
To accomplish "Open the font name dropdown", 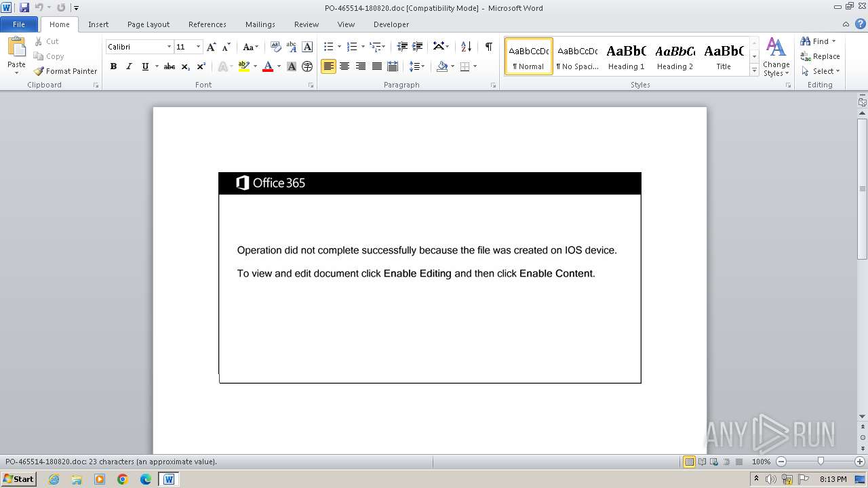I will 169,47.
